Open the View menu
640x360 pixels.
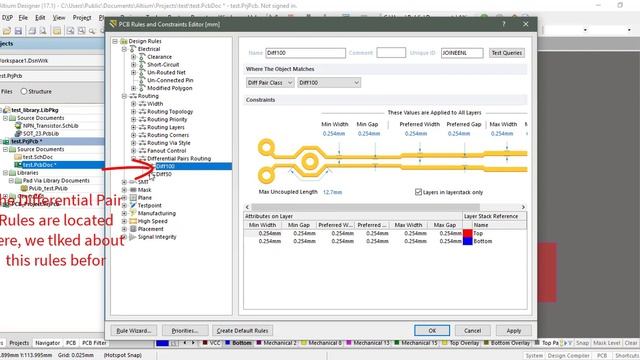[59, 18]
